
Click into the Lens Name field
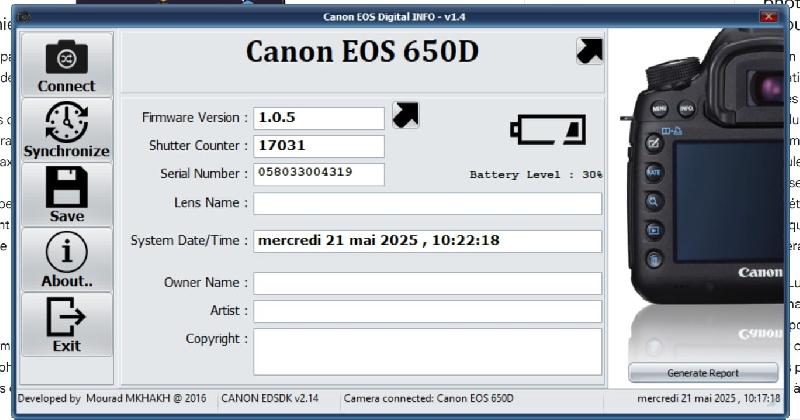tap(428, 204)
